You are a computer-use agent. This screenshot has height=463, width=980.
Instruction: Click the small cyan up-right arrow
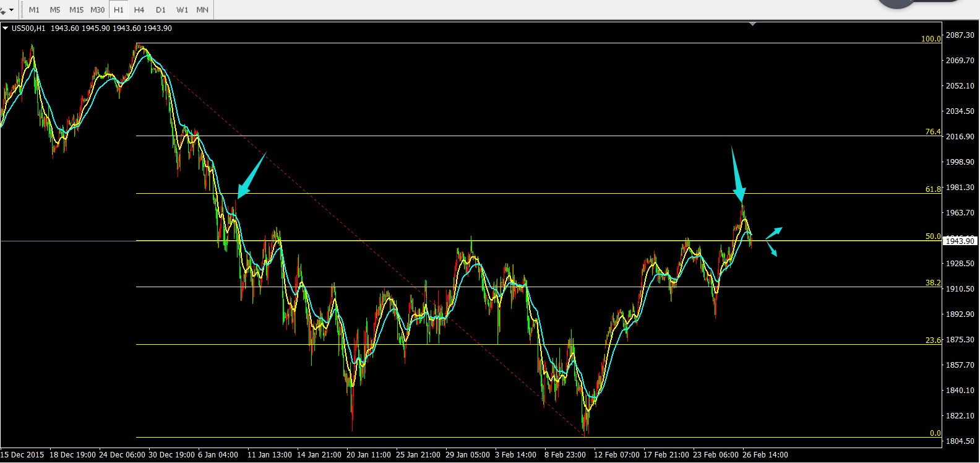pyautogui.click(x=775, y=232)
